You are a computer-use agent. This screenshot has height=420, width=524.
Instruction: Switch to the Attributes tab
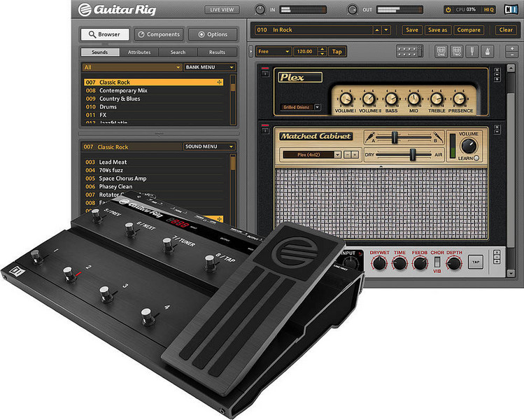139,52
